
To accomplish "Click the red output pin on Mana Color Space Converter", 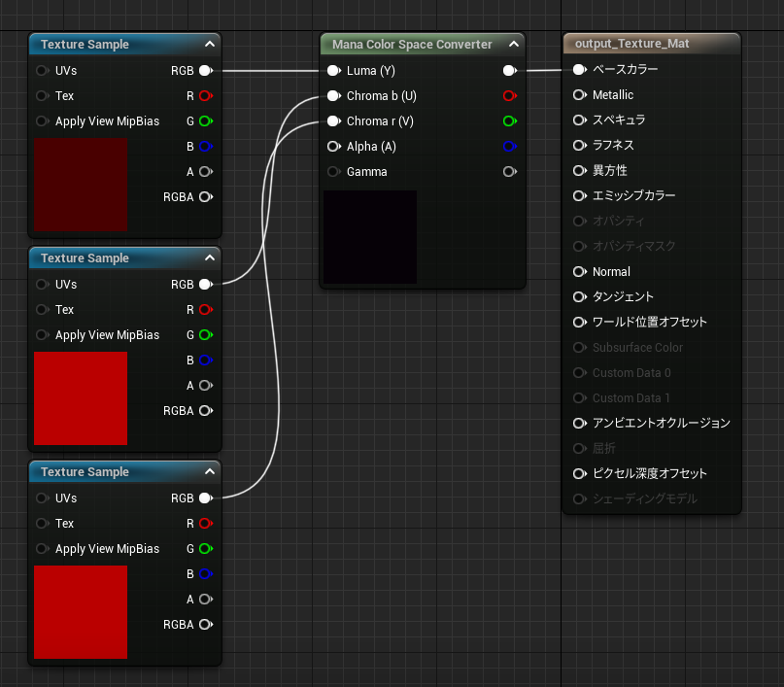I will pyautogui.click(x=510, y=95).
